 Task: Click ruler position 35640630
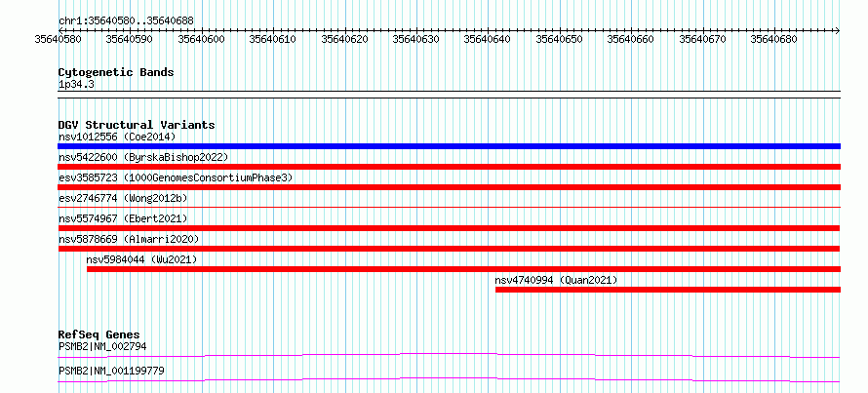416,39
